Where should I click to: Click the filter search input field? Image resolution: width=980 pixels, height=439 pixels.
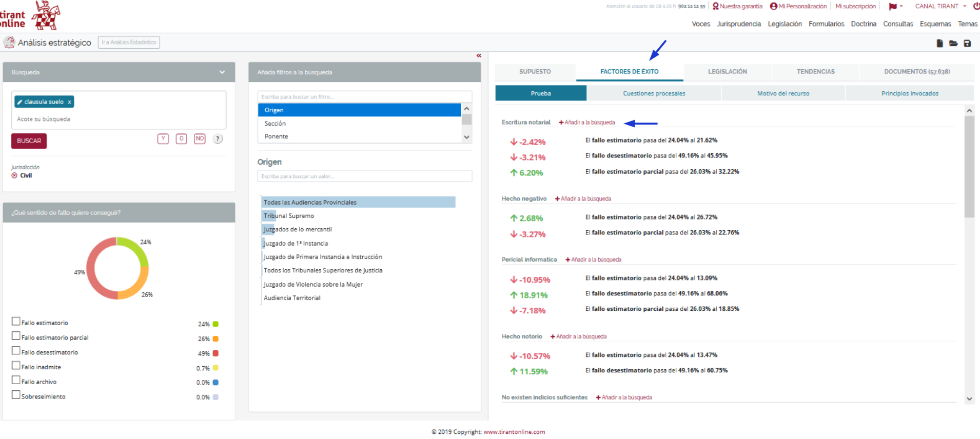pyautogui.click(x=364, y=97)
